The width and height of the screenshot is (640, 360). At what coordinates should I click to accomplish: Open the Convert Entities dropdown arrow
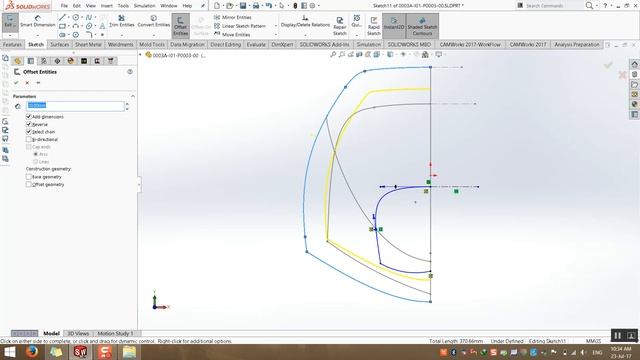153,35
